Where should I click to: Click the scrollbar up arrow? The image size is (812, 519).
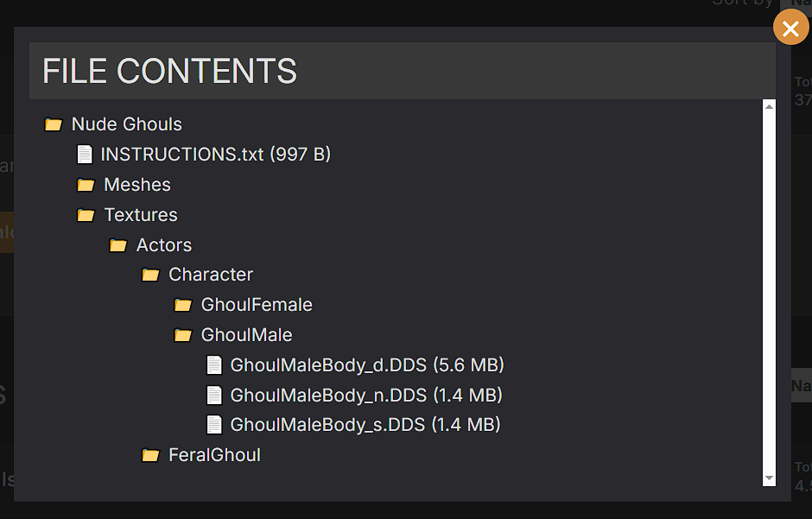pos(769,106)
